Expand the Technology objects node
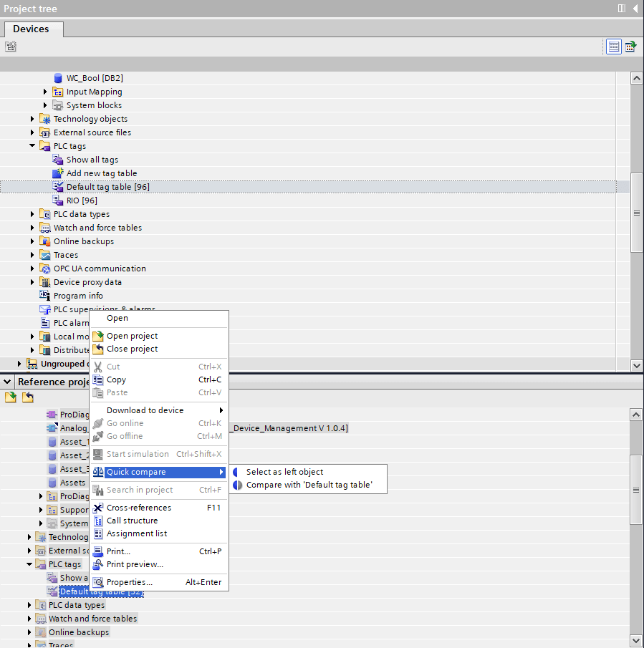 click(x=32, y=119)
